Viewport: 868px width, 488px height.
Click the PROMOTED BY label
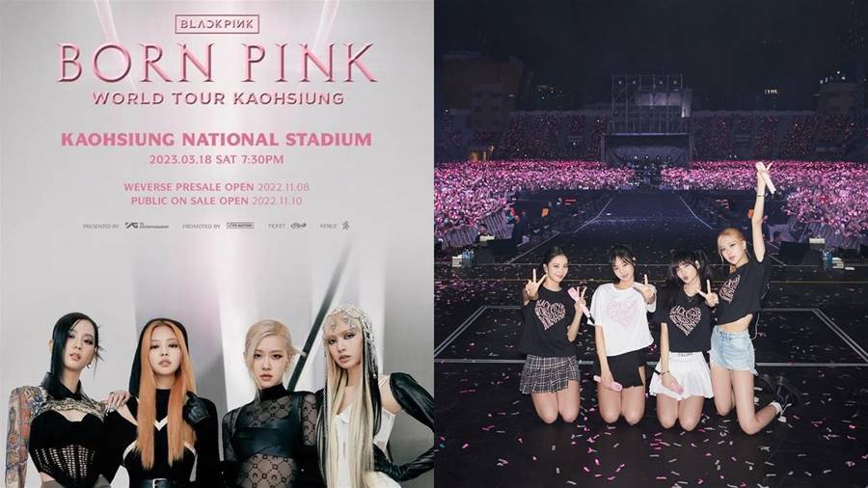[202, 227]
